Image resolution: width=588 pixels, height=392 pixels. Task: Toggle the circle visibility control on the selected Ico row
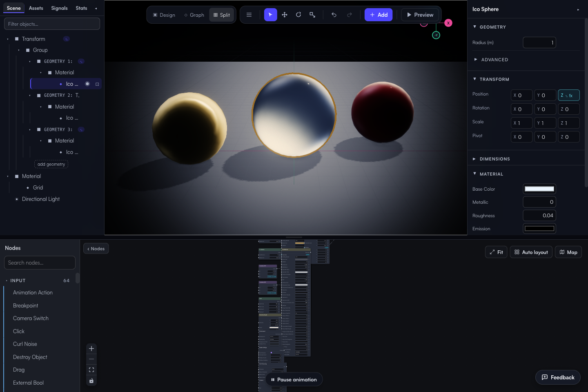pos(87,84)
